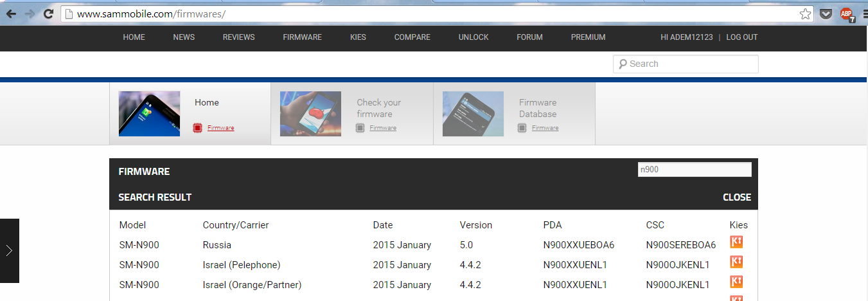The image size is (868, 301).
Task: Click the HI ADEM12123 account link
Action: [x=687, y=37]
